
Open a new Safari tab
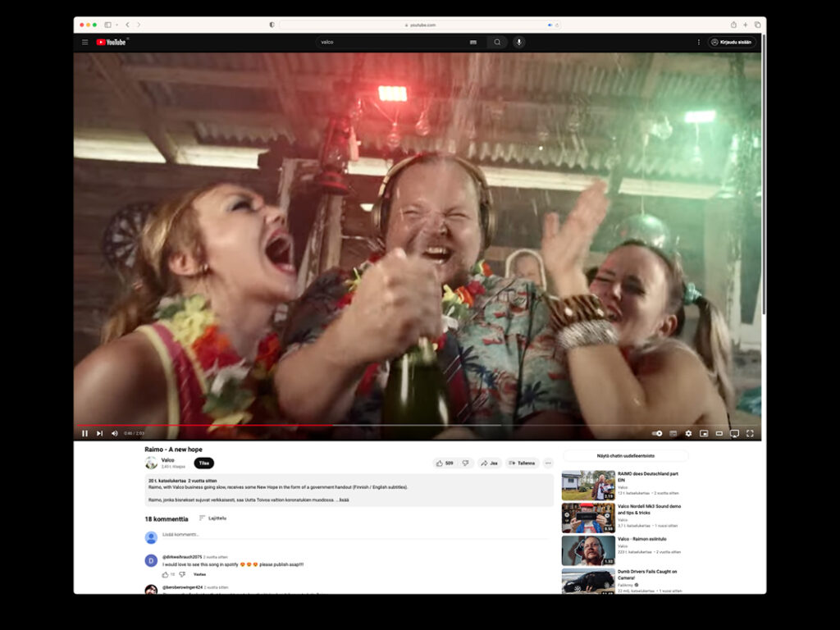(745, 25)
